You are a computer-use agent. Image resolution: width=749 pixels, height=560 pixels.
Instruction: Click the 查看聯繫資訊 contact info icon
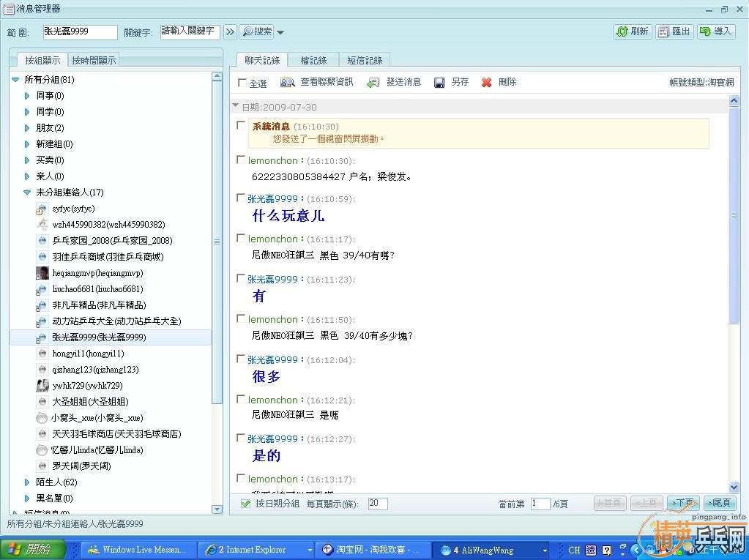click(x=287, y=83)
